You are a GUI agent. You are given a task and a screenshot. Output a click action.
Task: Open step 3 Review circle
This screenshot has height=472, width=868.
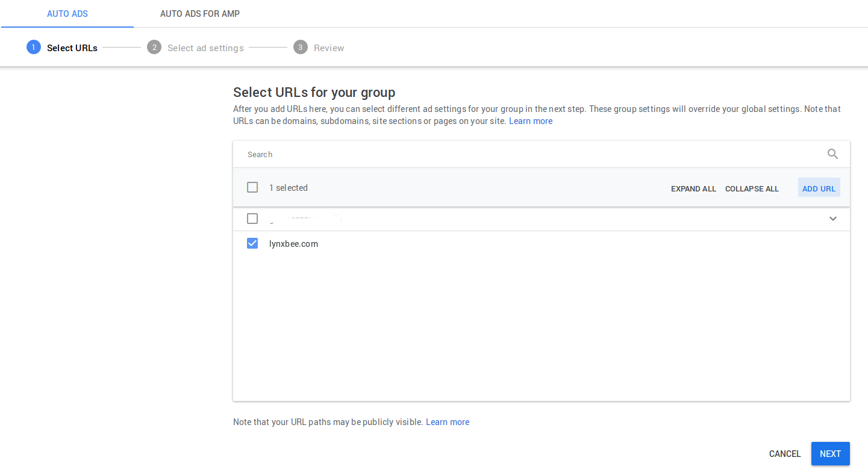point(300,48)
